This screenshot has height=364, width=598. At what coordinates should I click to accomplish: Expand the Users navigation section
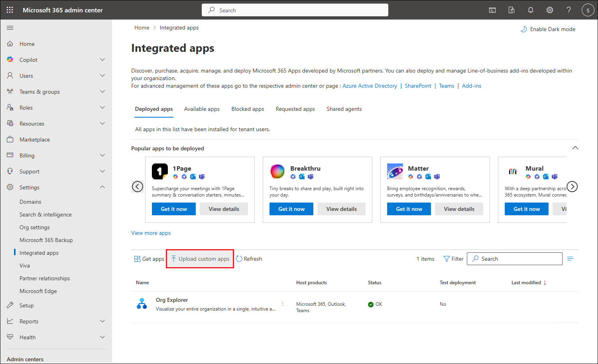point(102,76)
